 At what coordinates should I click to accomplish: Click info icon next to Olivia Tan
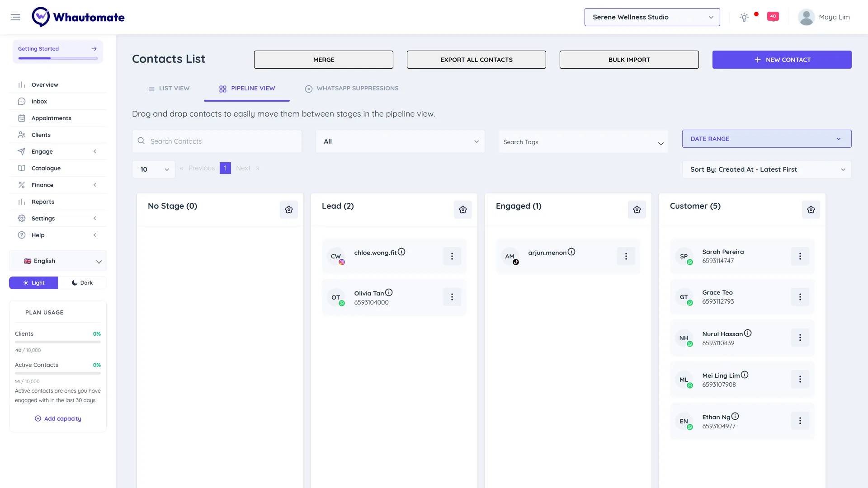click(x=389, y=292)
